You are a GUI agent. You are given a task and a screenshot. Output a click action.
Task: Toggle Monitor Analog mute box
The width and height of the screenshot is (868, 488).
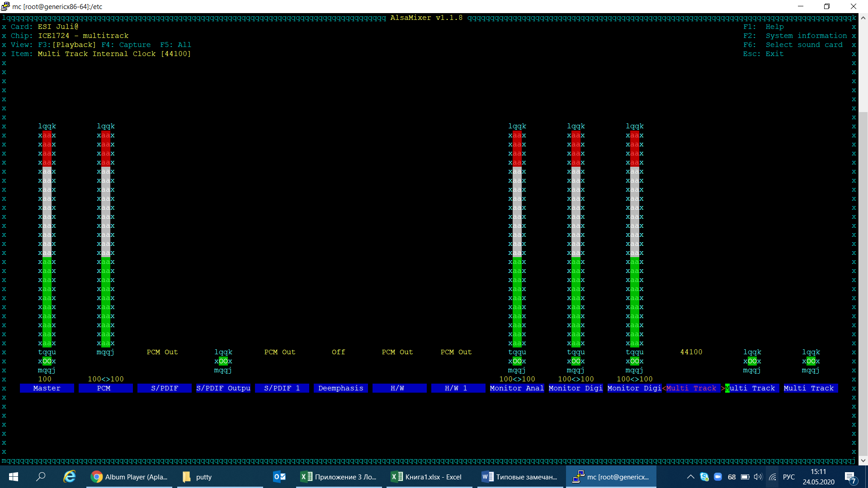tap(517, 361)
